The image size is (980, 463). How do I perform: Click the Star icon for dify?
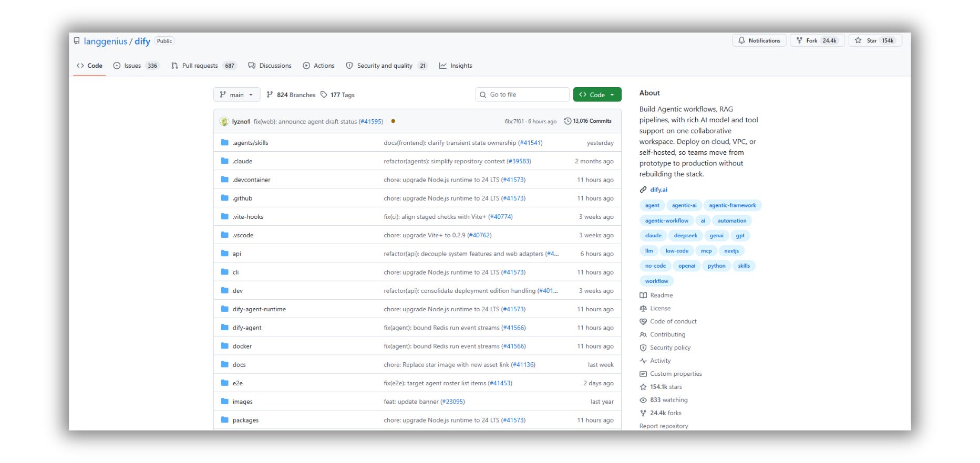pos(858,40)
